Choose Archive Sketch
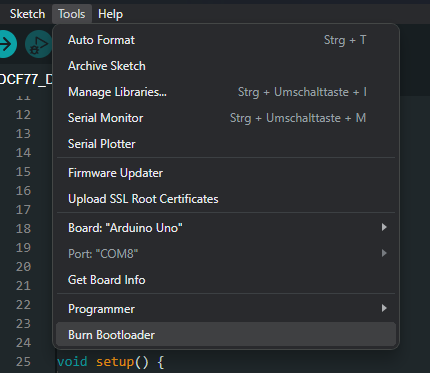Image resolution: width=430 pixels, height=373 pixels. point(226,66)
